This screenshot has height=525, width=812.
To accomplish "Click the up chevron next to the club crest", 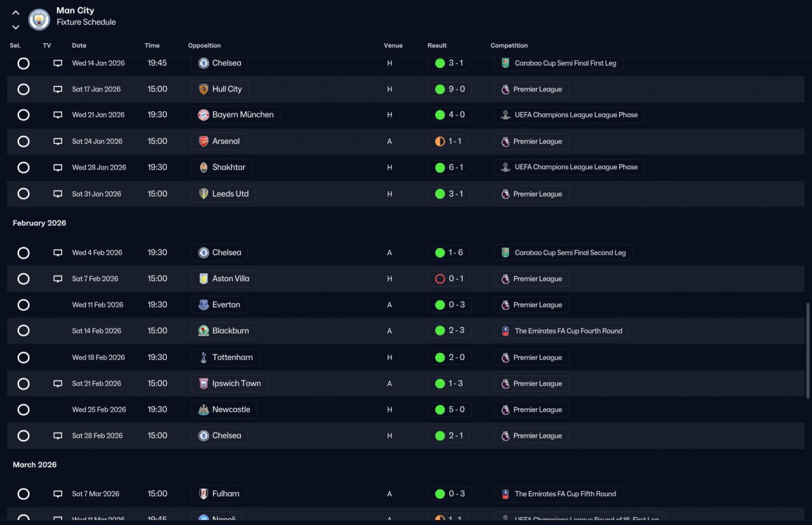I will tap(16, 13).
